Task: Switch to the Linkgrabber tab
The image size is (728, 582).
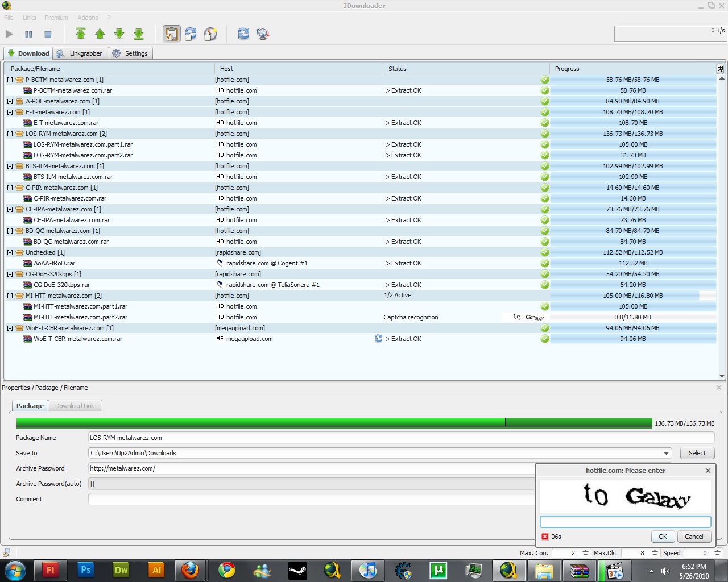Action: (x=80, y=53)
